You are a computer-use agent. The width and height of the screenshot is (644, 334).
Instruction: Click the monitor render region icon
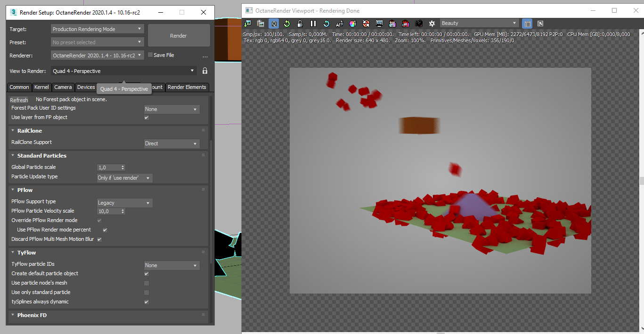click(x=379, y=23)
